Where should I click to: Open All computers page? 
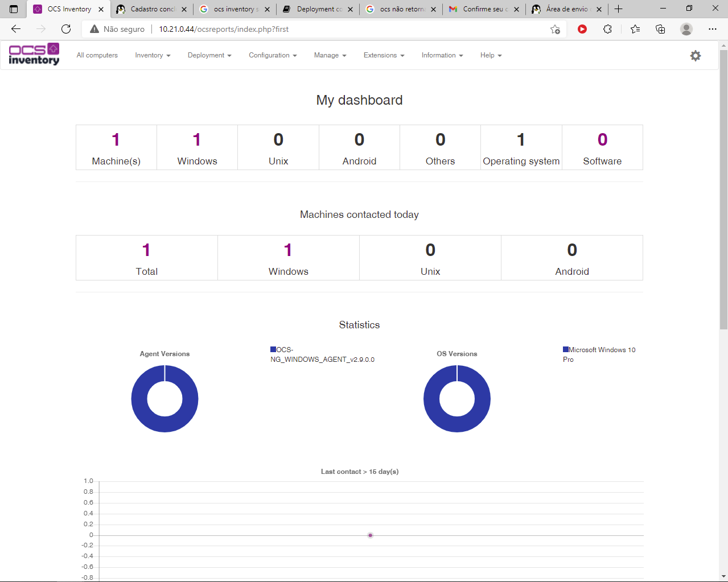[x=97, y=55]
